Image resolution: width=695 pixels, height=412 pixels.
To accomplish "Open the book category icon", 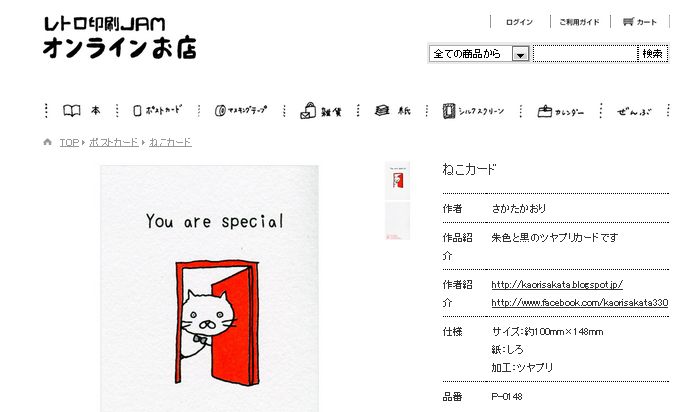I will tap(71, 110).
